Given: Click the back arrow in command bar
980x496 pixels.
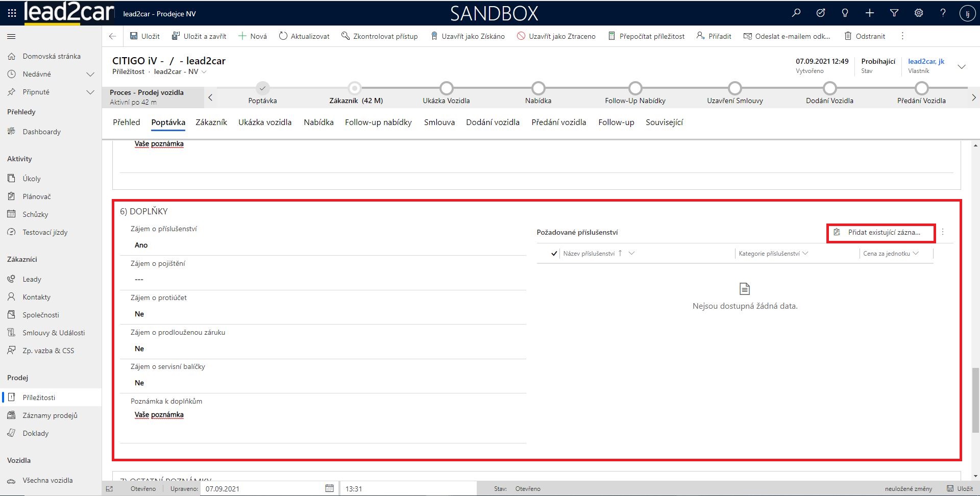Looking at the screenshot, I should [113, 36].
